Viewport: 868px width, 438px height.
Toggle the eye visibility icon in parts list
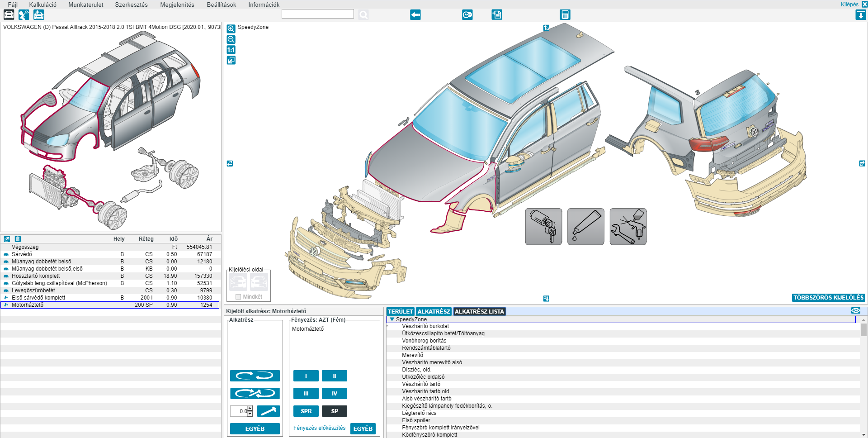pyautogui.click(x=856, y=310)
